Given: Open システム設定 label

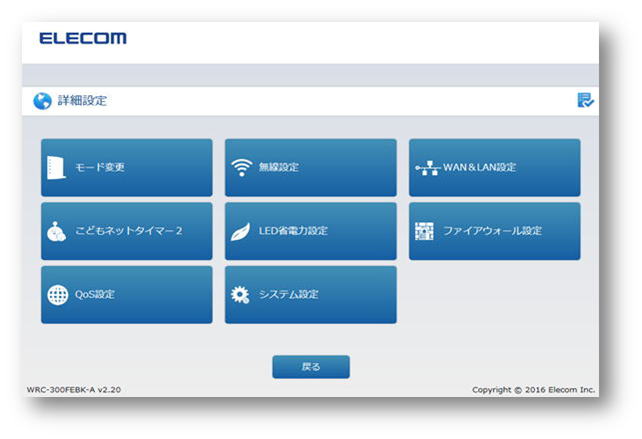Looking at the screenshot, I should 289,294.
